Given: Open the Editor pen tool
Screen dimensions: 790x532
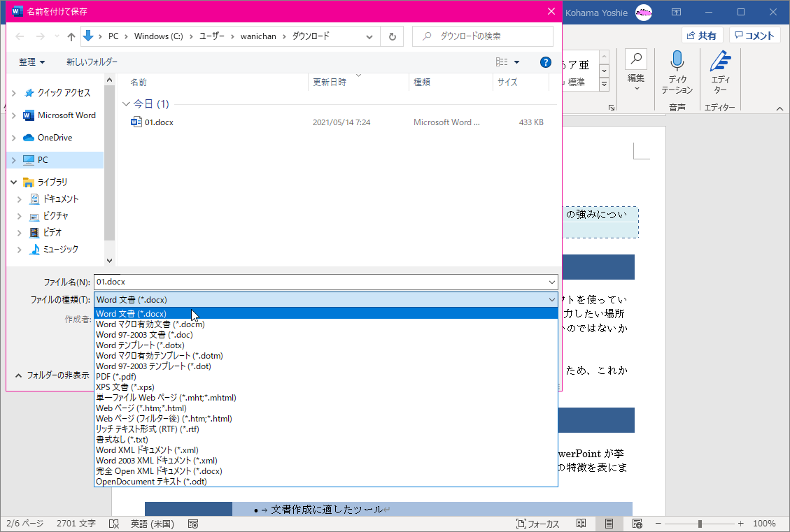Looking at the screenshot, I should coord(721,73).
